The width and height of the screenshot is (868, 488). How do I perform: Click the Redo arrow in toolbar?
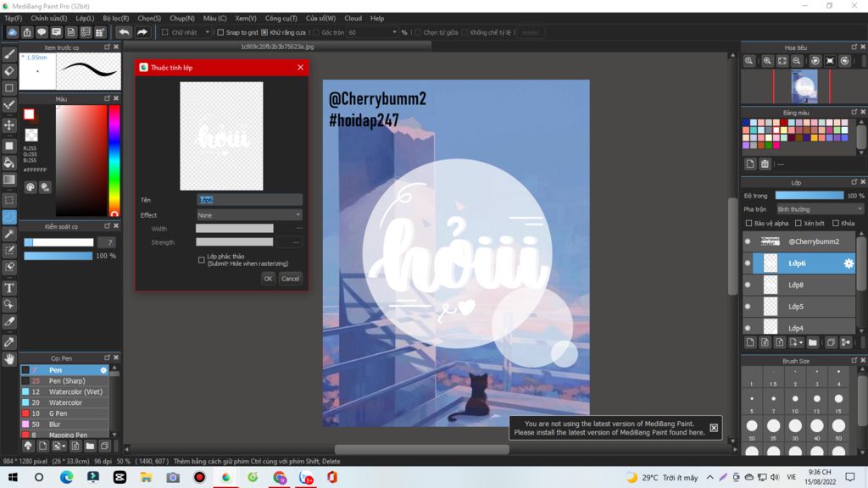point(142,32)
